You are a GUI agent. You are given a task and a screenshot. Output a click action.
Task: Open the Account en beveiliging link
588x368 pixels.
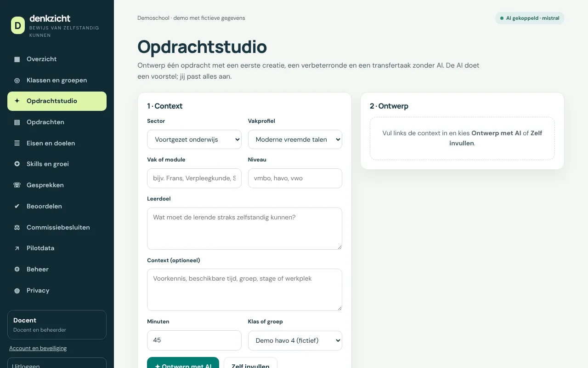click(x=38, y=348)
